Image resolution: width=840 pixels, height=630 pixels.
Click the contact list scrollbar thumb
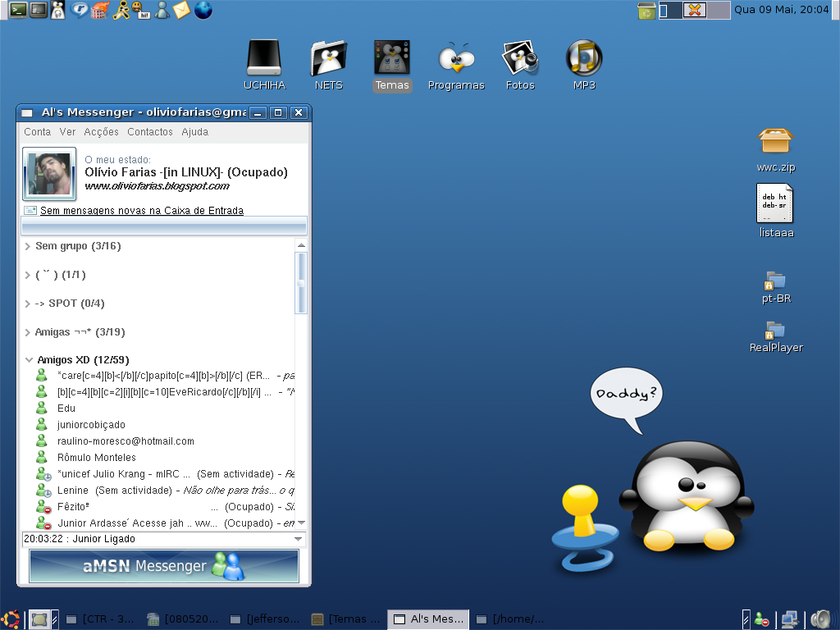pos(301,283)
